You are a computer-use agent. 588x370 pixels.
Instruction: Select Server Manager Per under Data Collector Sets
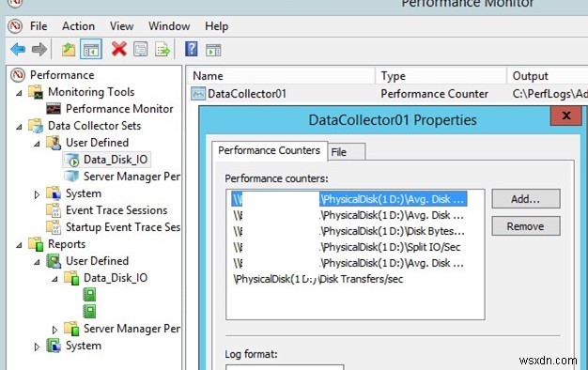coord(132,177)
